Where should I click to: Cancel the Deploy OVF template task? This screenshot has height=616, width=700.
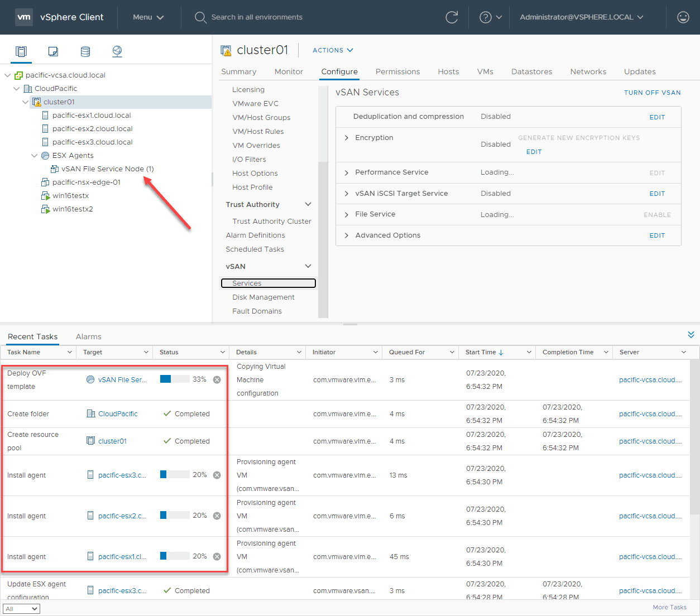(217, 380)
